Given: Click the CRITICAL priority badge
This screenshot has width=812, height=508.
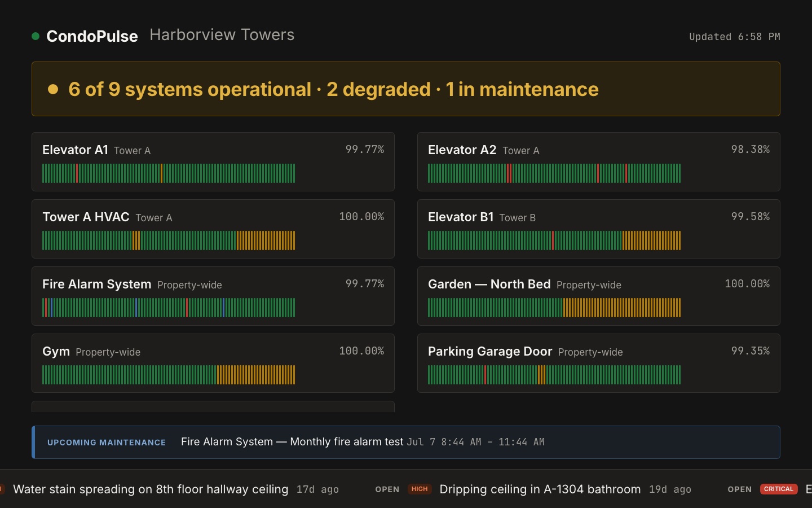Looking at the screenshot, I should (x=779, y=489).
